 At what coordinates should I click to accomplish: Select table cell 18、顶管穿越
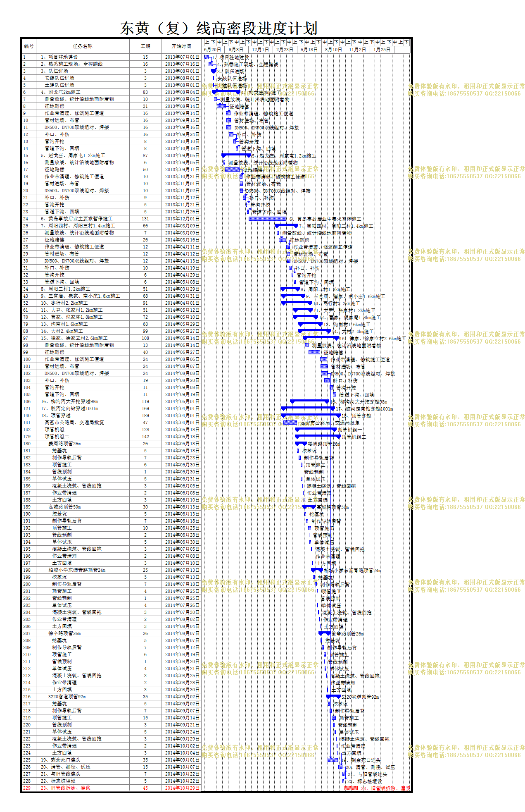[x=83, y=416]
